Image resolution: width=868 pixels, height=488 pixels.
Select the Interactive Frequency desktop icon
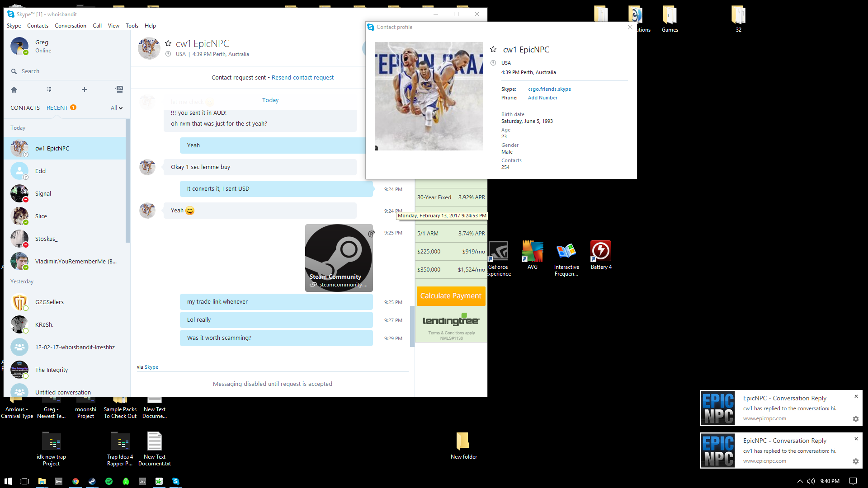(566, 258)
